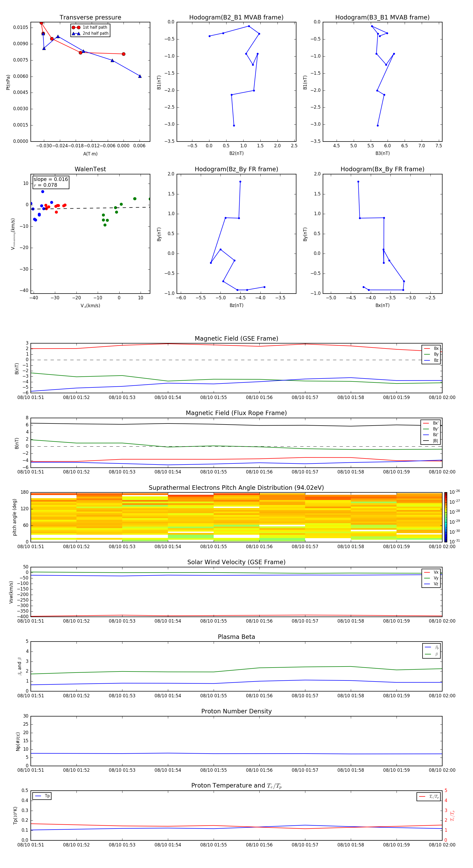Click the 'Plasma Beta' plot title
The image size is (473, 868).
(x=236, y=637)
